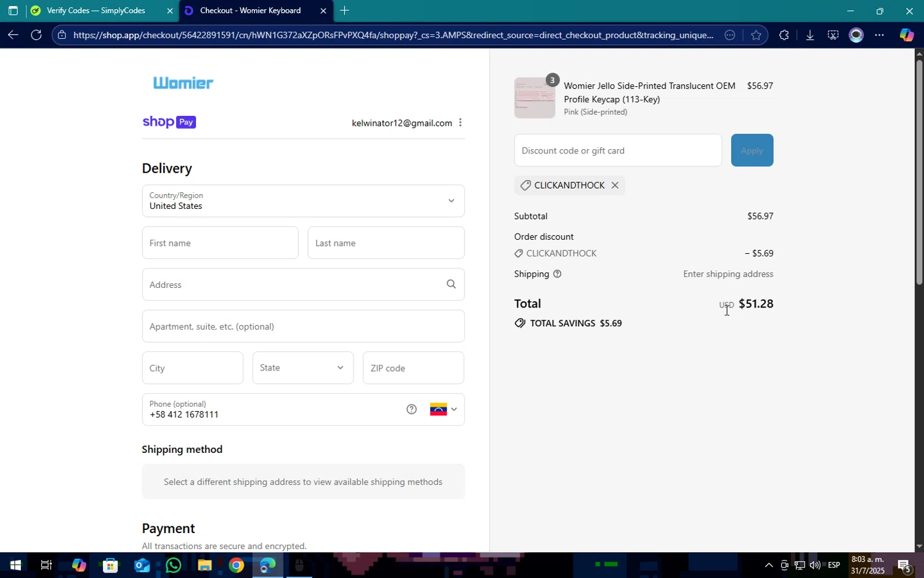Image resolution: width=924 pixels, height=578 pixels.
Task: Click the address search magnifier icon
Action: [x=452, y=284]
